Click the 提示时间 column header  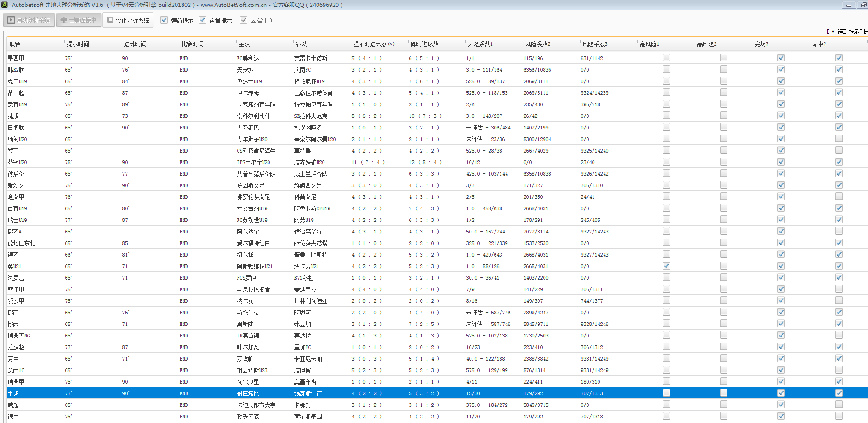tap(78, 44)
